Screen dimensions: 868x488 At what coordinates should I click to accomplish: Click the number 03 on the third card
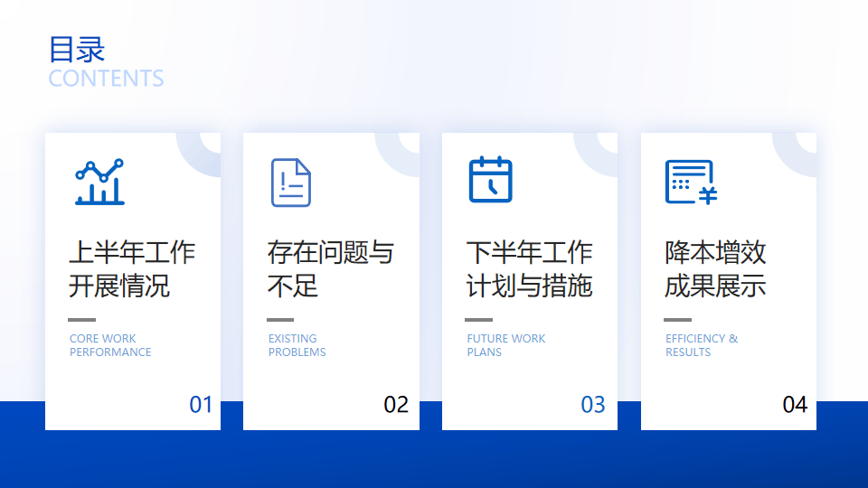593,405
